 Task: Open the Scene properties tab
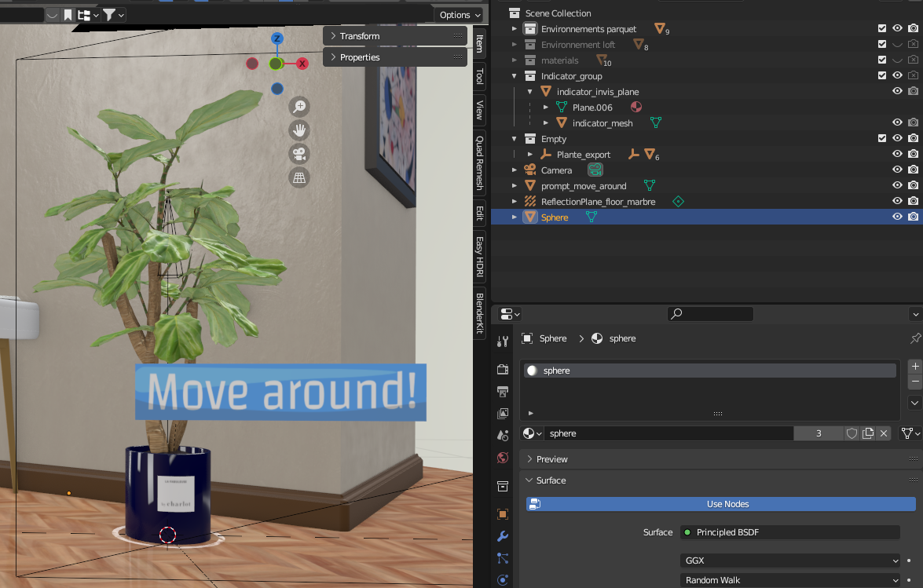click(503, 436)
